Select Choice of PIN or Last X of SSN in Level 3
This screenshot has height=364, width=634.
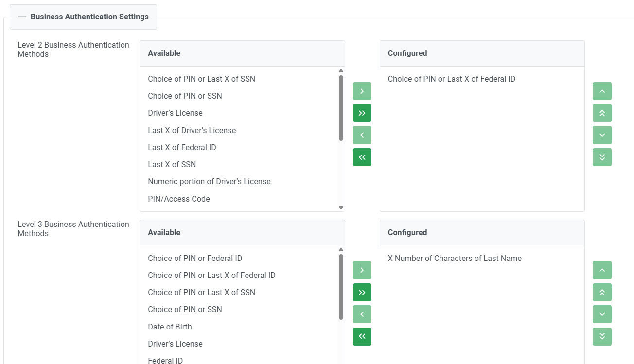(x=239, y=292)
